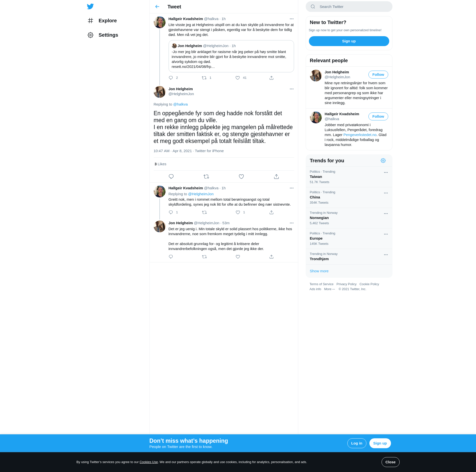This screenshot has width=476, height=472.
Task: Retweet Hallgeir's reply to @HelgheimJon
Action: tap(204, 212)
